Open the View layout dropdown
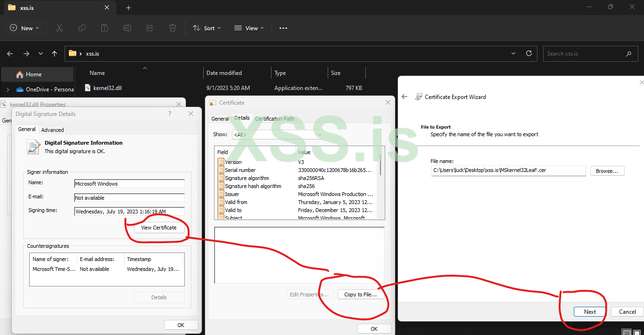The width and height of the screenshot is (644, 335). point(249,28)
